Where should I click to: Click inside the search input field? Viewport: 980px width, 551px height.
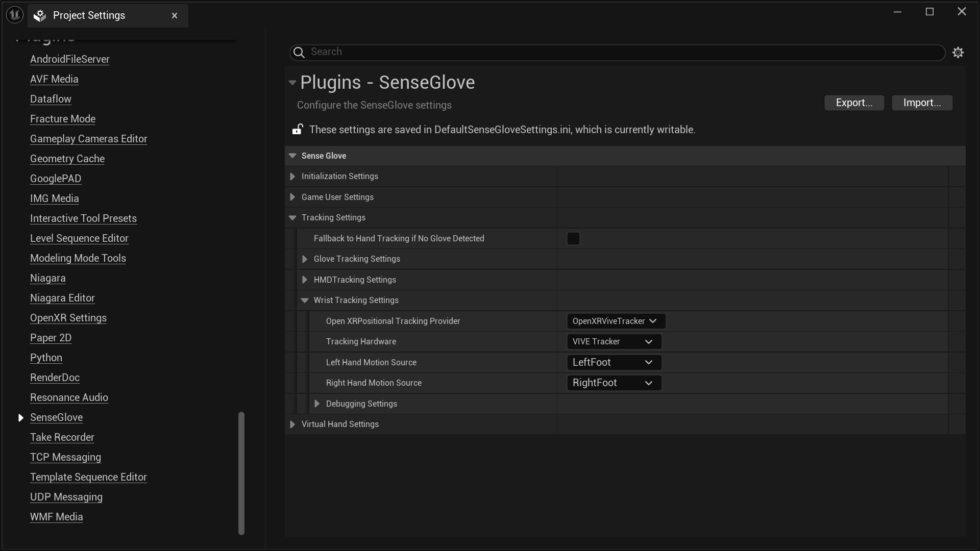pos(510,52)
